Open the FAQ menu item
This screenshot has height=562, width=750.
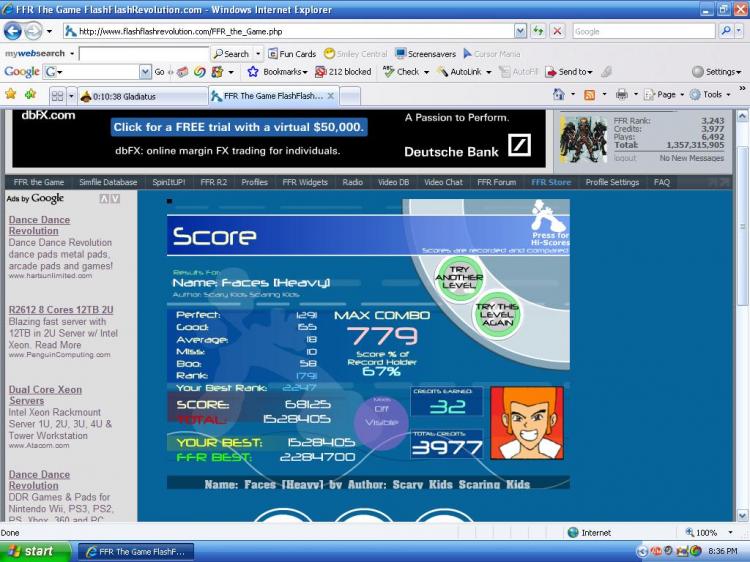662,182
